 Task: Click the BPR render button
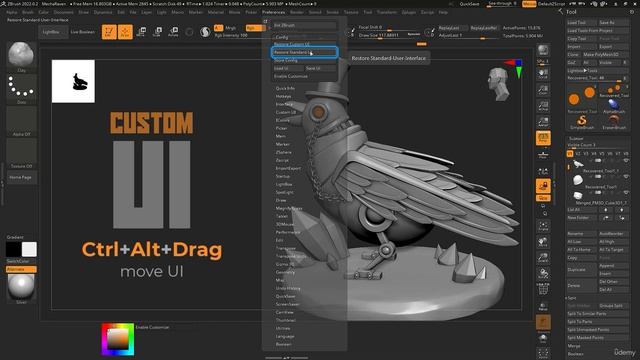pyautogui.click(x=543, y=50)
